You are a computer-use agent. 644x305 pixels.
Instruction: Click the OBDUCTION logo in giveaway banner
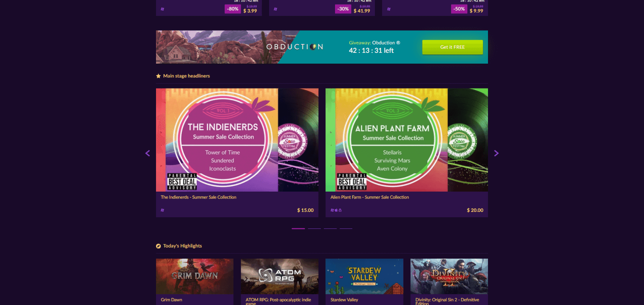point(295,47)
